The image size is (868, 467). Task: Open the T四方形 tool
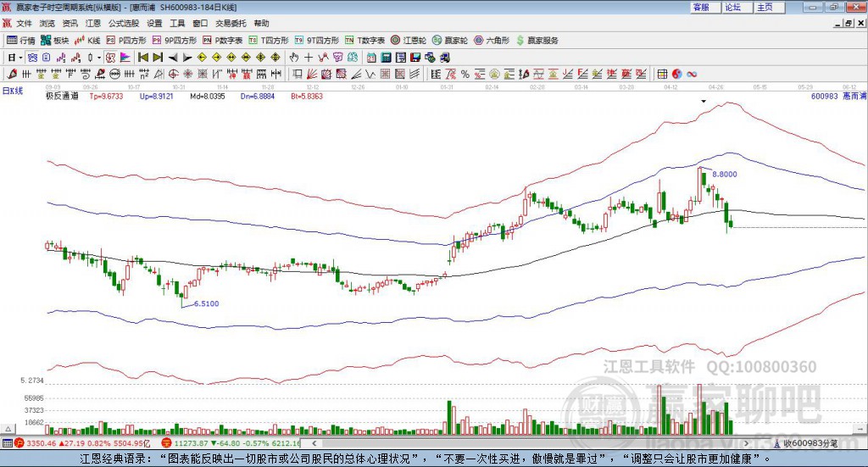269,41
